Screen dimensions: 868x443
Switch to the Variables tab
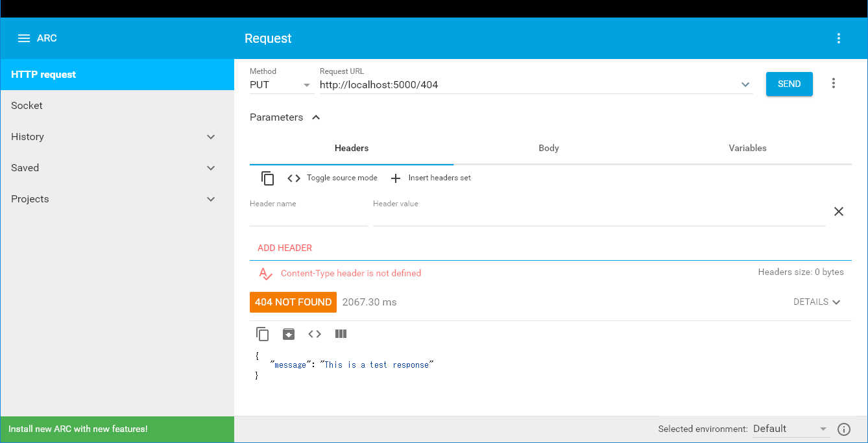(x=748, y=149)
